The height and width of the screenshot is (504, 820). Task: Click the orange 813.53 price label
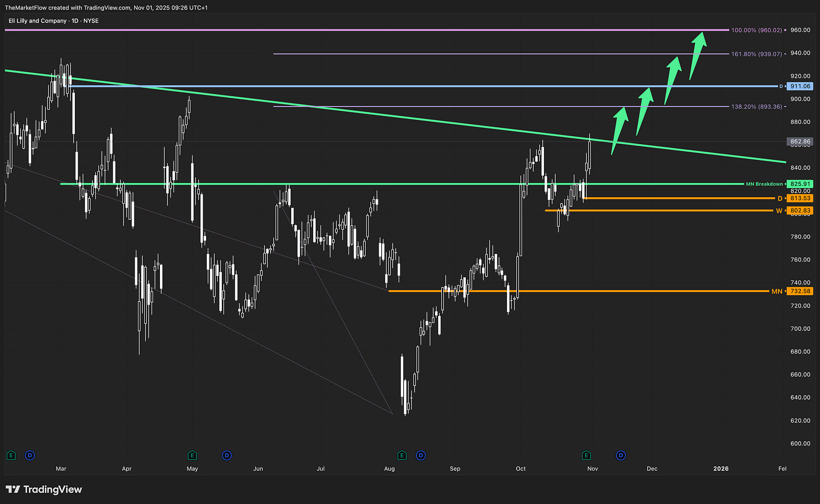pyautogui.click(x=800, y=198)
